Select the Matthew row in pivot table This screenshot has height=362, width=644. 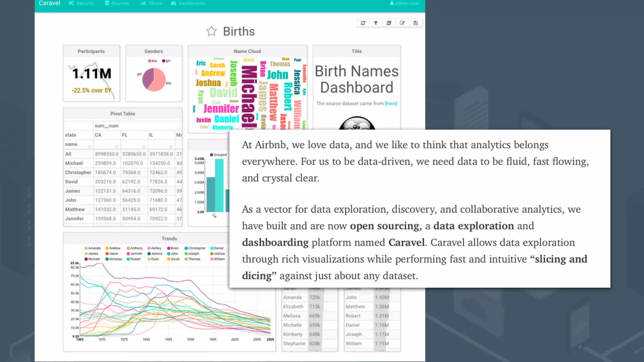pos(123,209)
